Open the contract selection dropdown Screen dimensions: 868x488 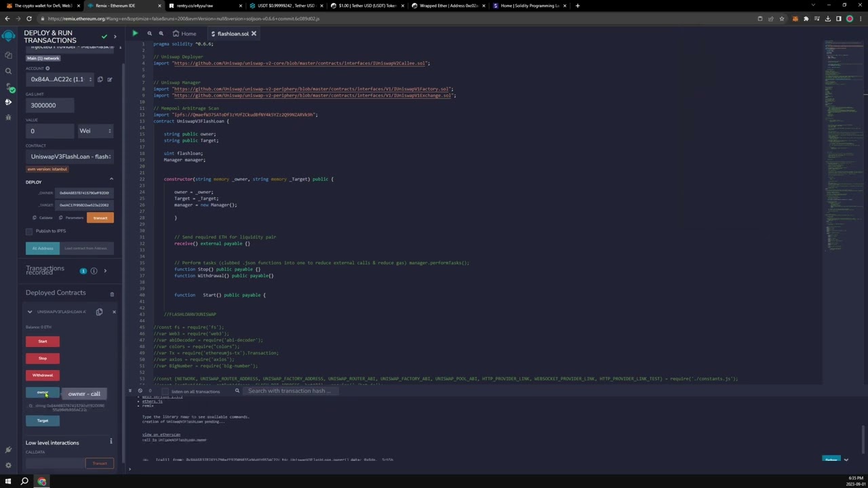coord(69,157)
